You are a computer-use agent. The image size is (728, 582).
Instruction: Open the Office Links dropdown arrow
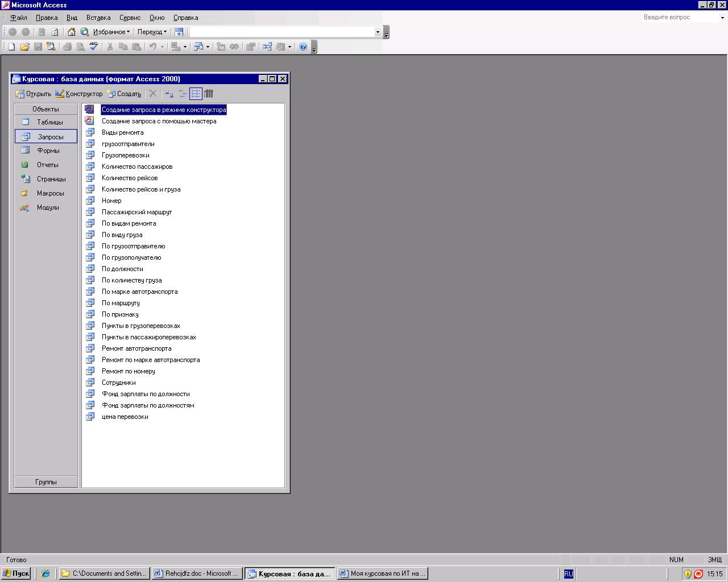tap(185, 47)
